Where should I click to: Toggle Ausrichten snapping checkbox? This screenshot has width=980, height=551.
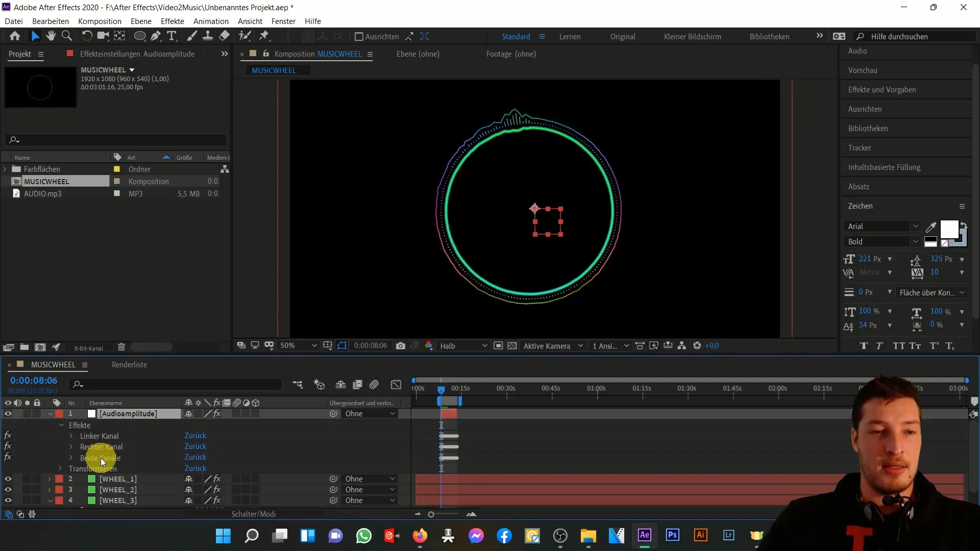click(359, 37)
